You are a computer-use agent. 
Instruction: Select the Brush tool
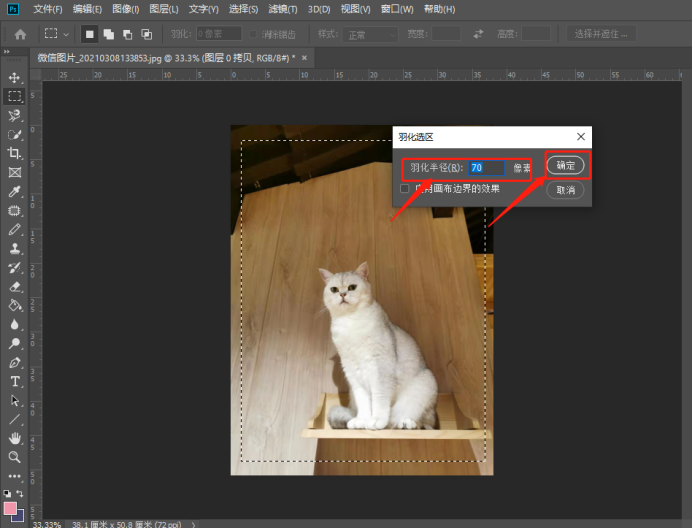pyautogui.click(x=14, y=230)
